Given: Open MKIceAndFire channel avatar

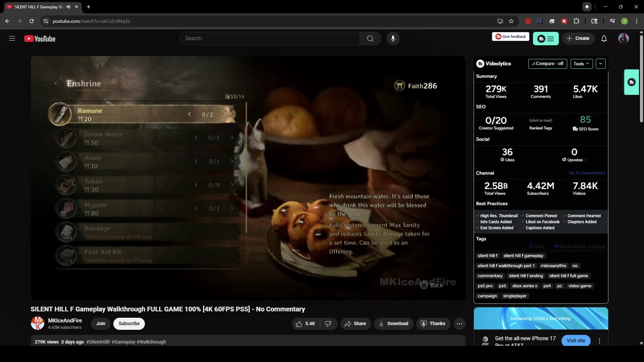Looking at the screenshot, I should pyautogui.click(x=38, y=323).
